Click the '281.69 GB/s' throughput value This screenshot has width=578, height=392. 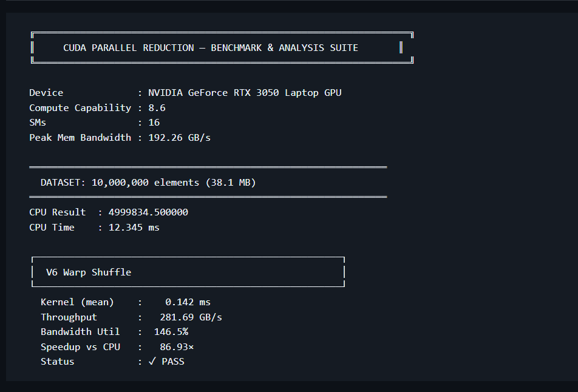[191, 317]
